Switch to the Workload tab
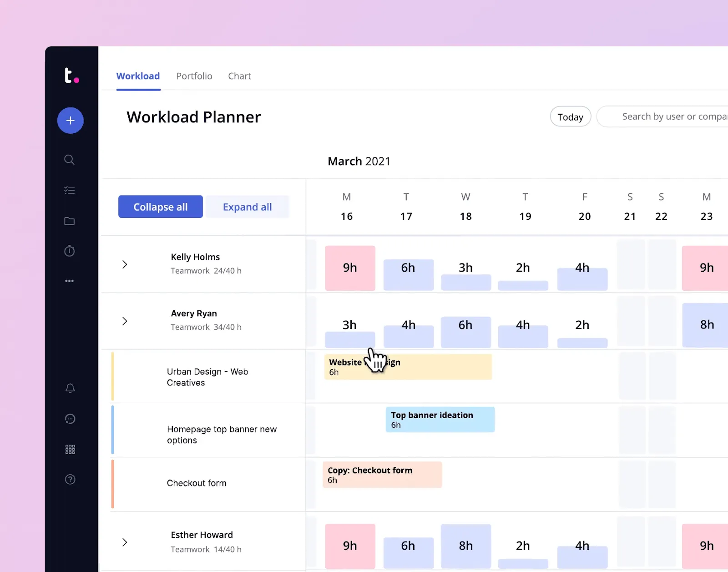The width and height of the screenshot is (728, 572). [138, 76]
